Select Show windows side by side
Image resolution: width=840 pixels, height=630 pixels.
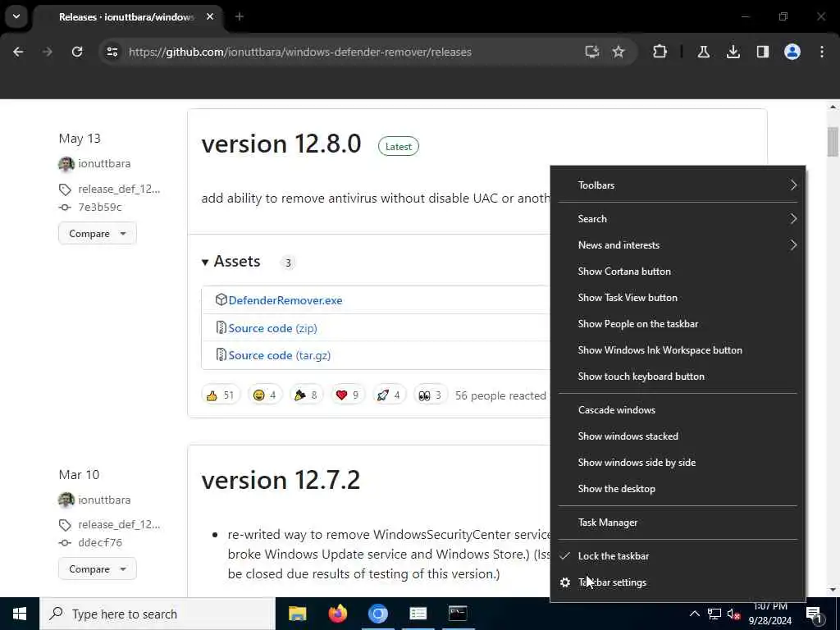678,463
